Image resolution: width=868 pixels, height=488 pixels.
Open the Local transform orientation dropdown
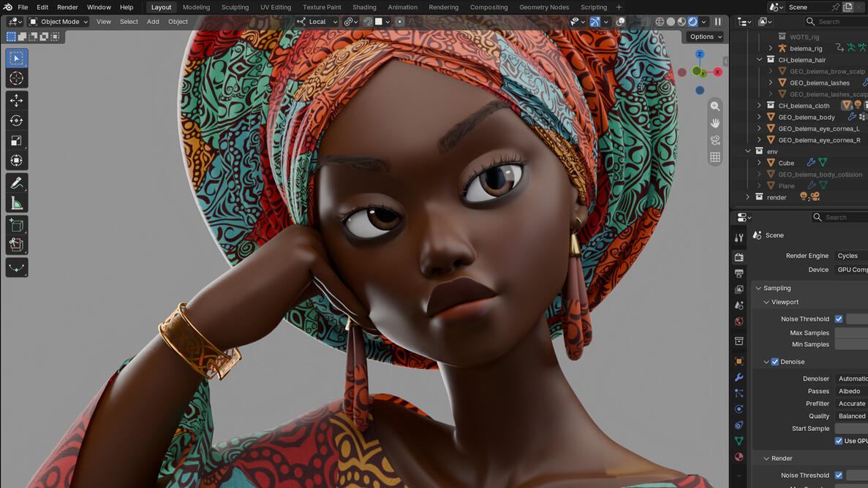(x=317, y=22)
